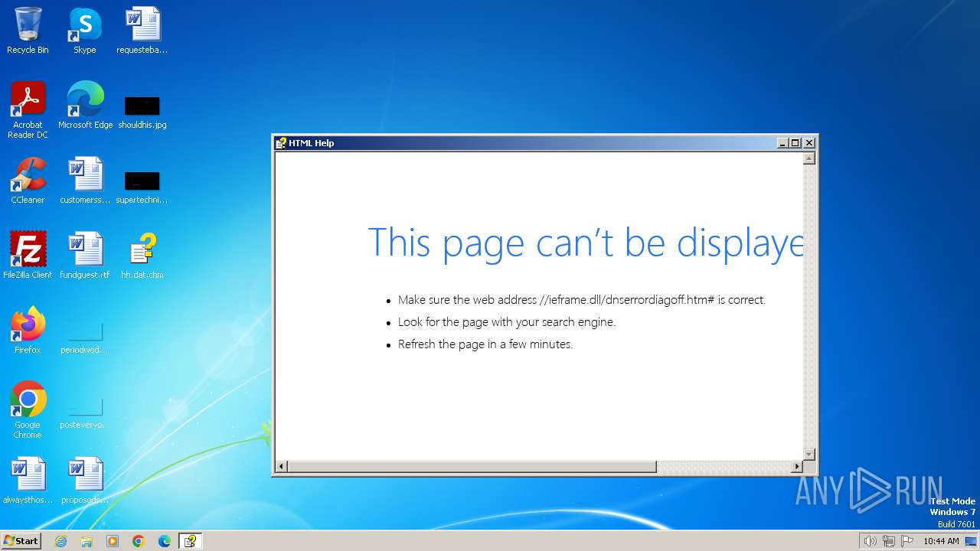This screenshot has width=980, height=551.
Task: Minimize the HTML Help window
Action: [x=782, y=143]
